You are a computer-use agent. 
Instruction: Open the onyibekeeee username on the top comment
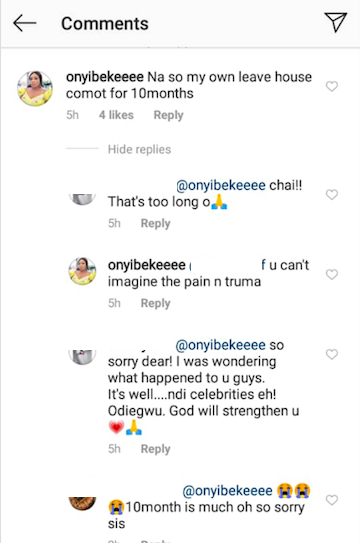tap(105, 77)
